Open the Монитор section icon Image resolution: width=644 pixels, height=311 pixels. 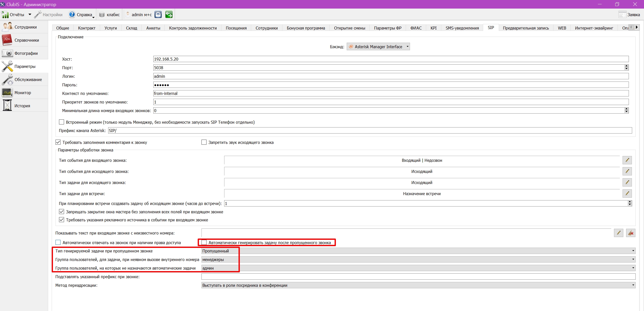[7, 93]
